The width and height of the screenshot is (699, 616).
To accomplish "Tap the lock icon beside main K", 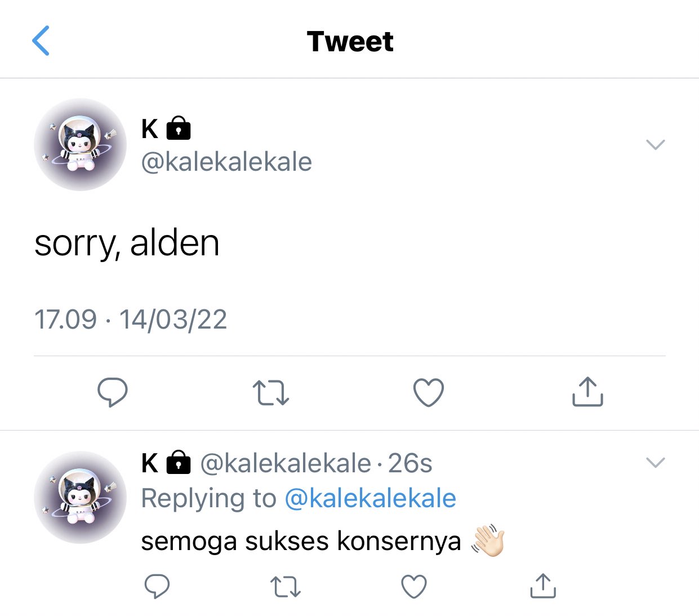I will click(179, 128).
